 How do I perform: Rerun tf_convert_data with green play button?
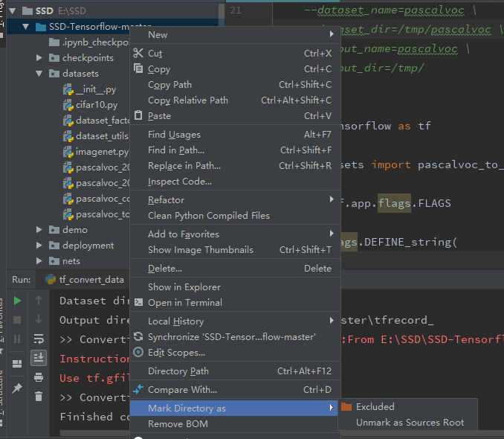click(x=17, y=301)
